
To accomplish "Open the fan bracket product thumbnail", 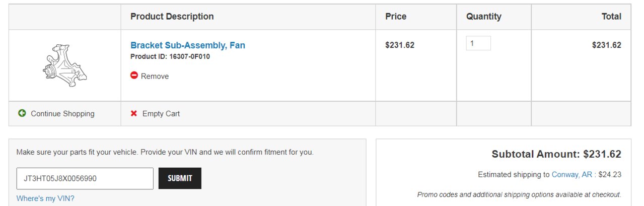I will [64, 65].
